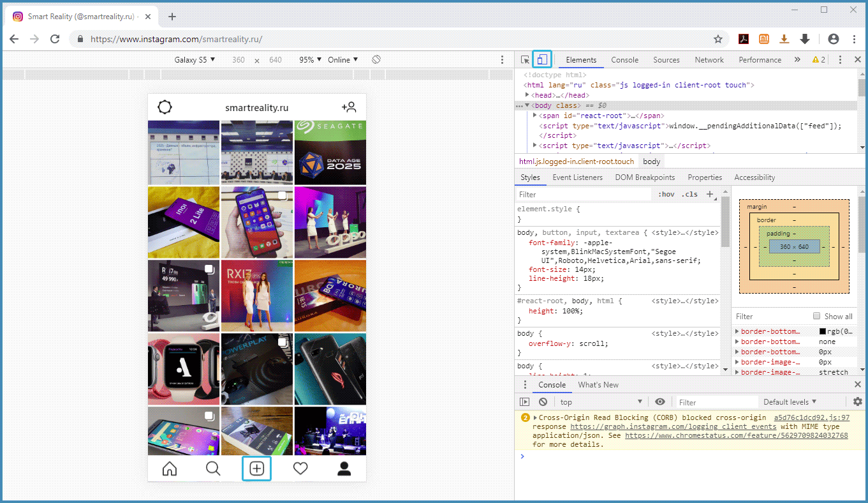
Task: Reload the page
Action: (x=55, y=39)
